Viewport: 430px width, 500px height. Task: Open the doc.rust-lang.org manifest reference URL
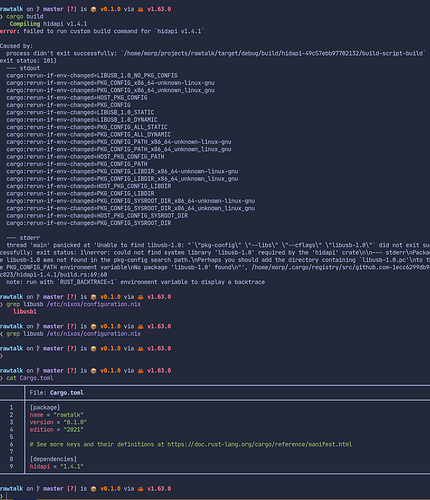(x=259, y=444)
